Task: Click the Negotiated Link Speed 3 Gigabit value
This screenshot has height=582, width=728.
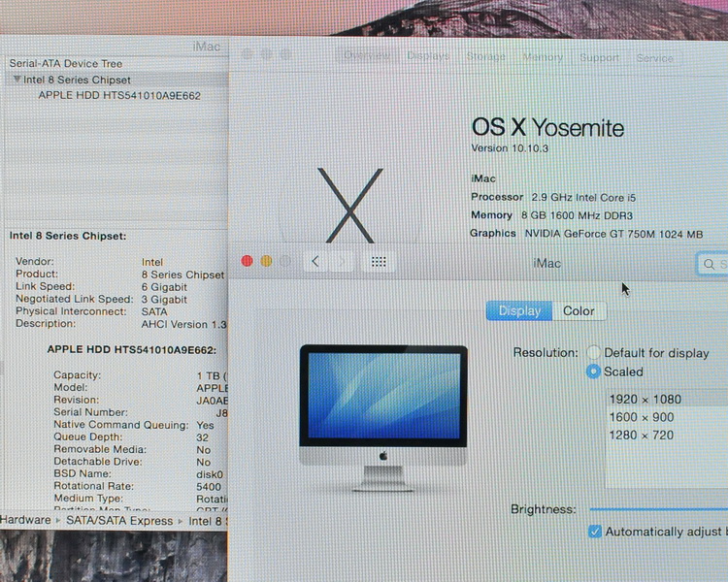Action: point(164,300)
